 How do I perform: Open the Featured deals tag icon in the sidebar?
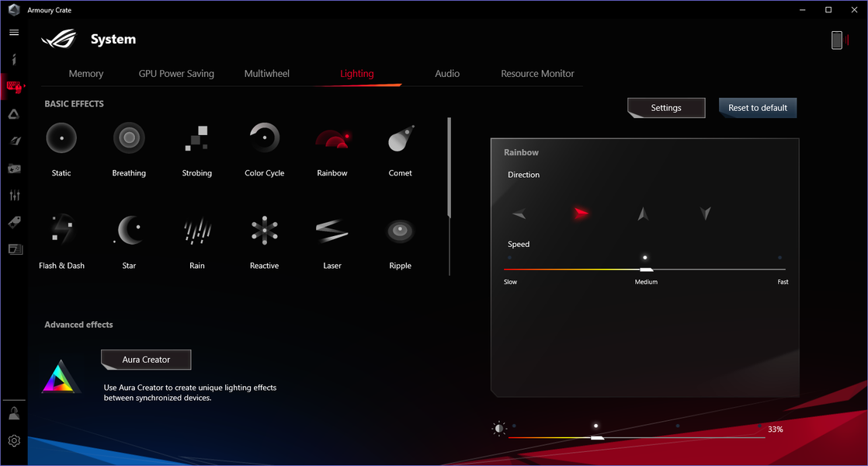pos(15,222)
